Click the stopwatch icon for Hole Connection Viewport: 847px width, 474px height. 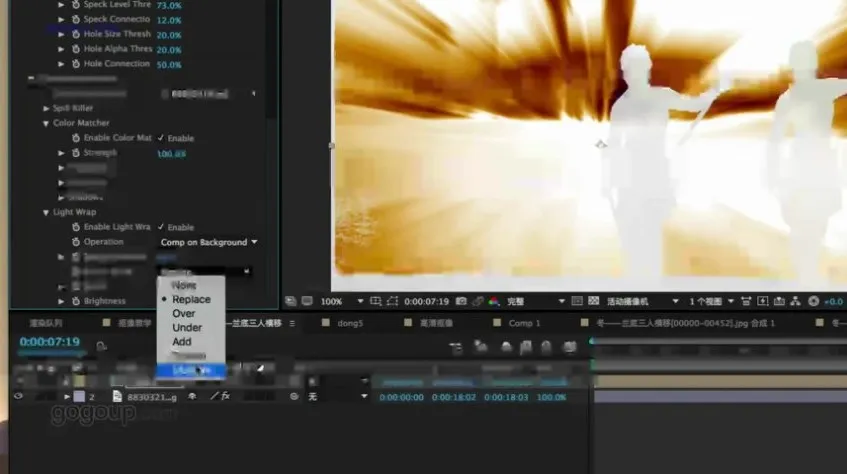click(75, 64)
